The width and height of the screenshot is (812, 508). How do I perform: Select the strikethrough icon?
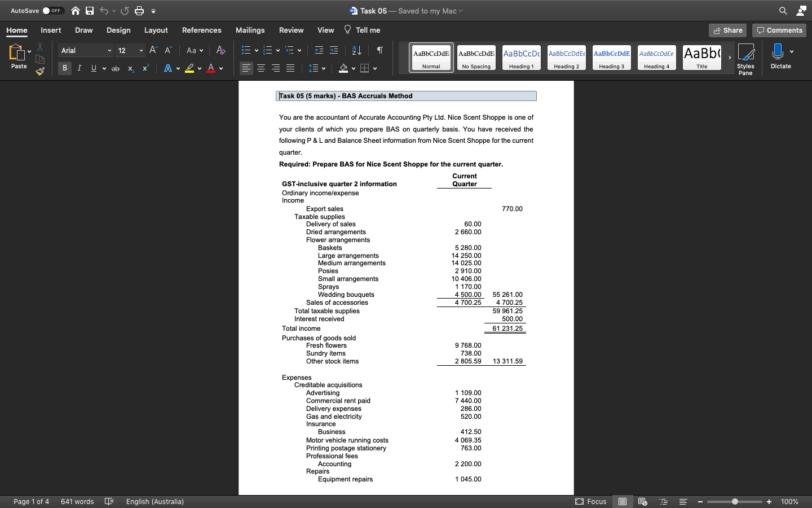[115, 68]
